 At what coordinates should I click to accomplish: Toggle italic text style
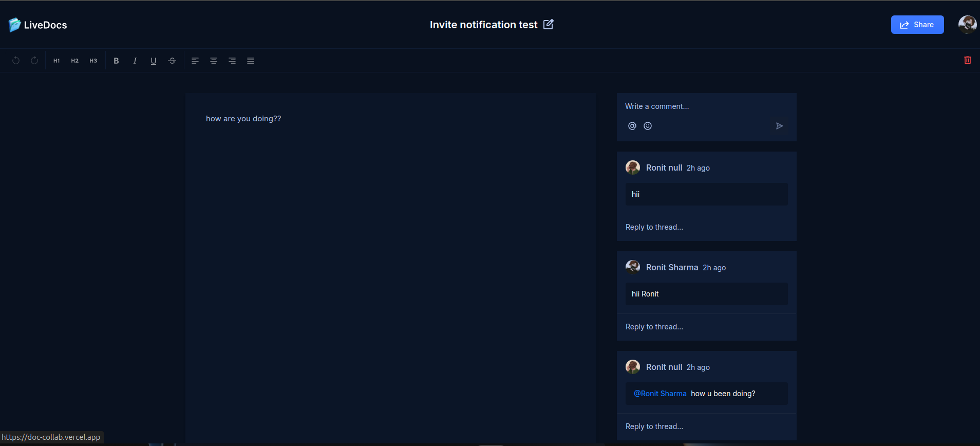135,61
